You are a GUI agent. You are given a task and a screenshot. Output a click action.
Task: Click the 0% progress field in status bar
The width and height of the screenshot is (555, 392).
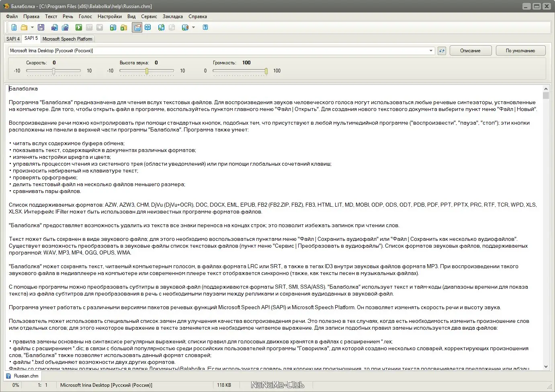click(x=16, y=385)
